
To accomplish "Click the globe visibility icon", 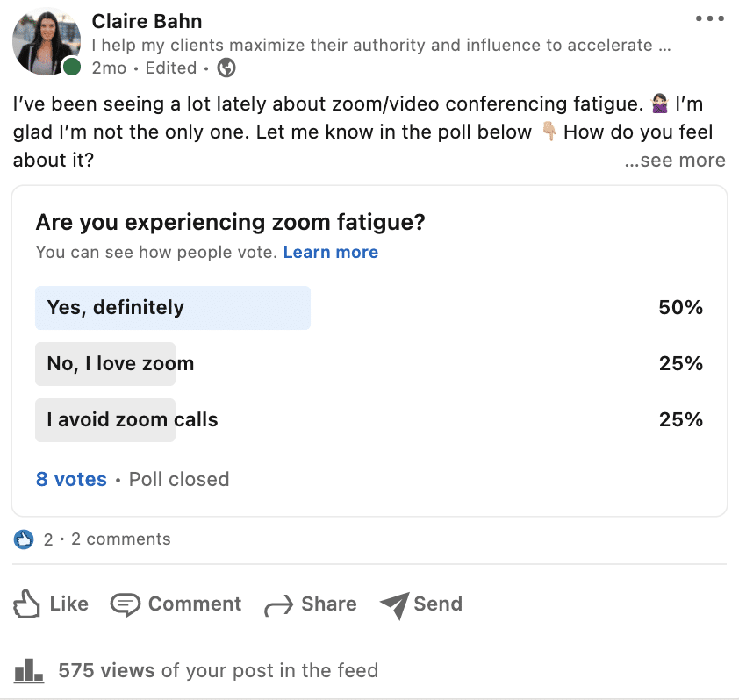I will click(x=226, y=68).
